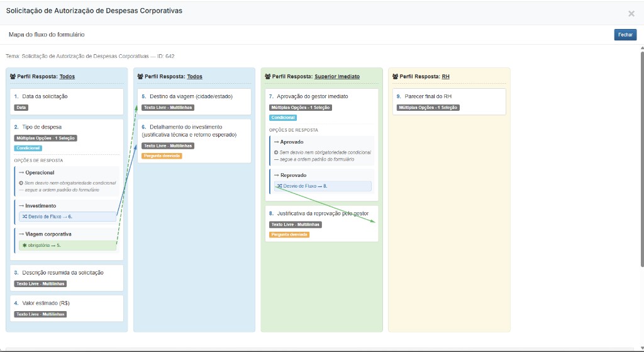Viewport: 644px width, 352px height.
Task: Click the Condicional badge under Aprovação do gestor
Action: [283, 118]
